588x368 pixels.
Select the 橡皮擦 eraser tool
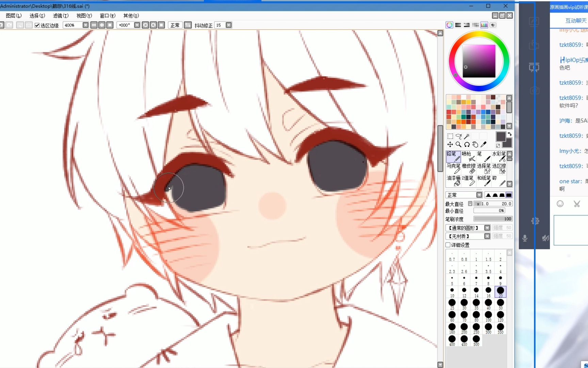[469, 169]
